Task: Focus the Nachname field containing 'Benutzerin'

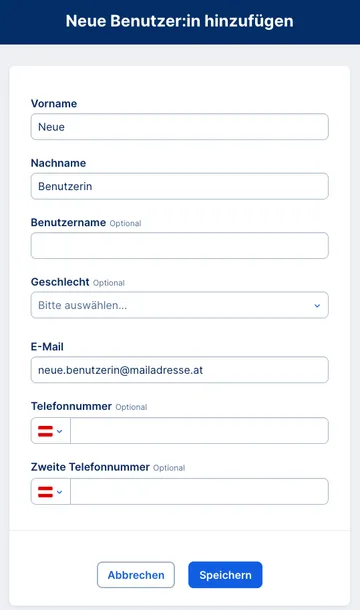Action: click(x=179, y=186)
